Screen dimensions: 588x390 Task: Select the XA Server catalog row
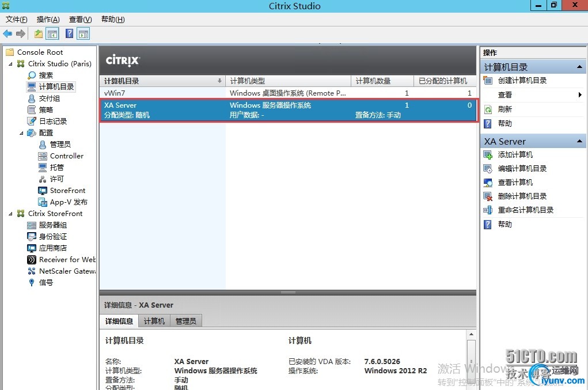288,110
